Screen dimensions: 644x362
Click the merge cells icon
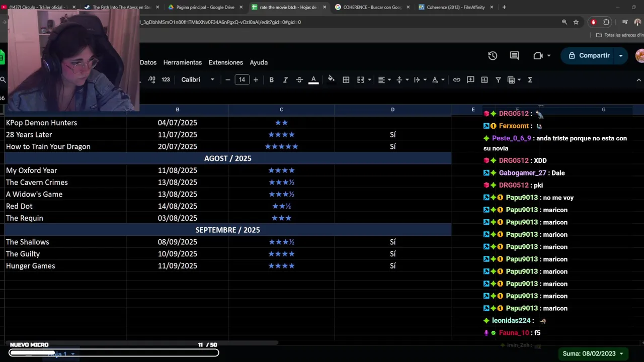point(361,80)
